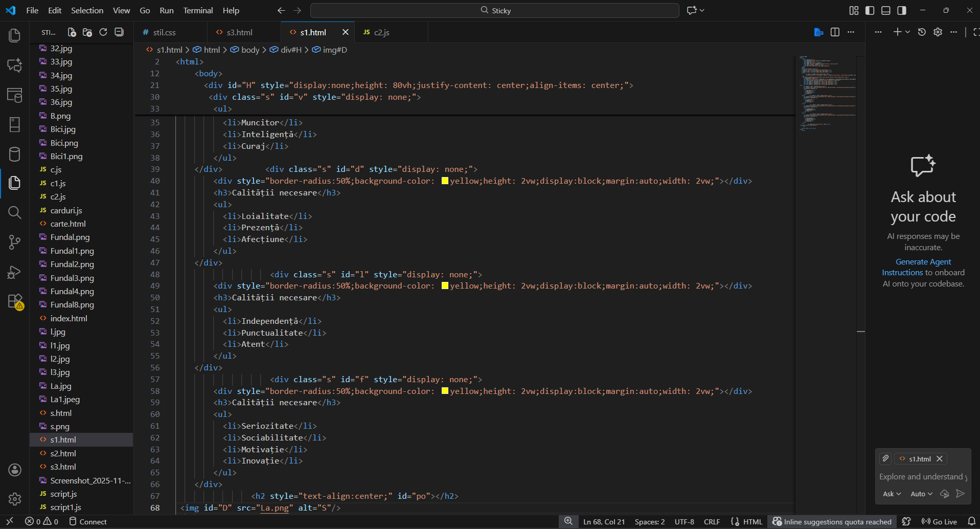Click Go Live in the status bar

939,522
